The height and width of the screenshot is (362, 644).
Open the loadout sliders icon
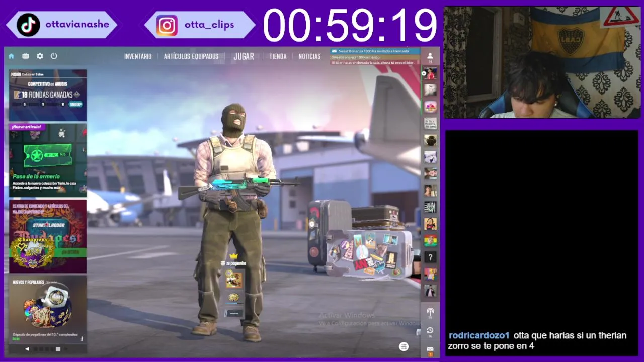(x=404, y=346)
